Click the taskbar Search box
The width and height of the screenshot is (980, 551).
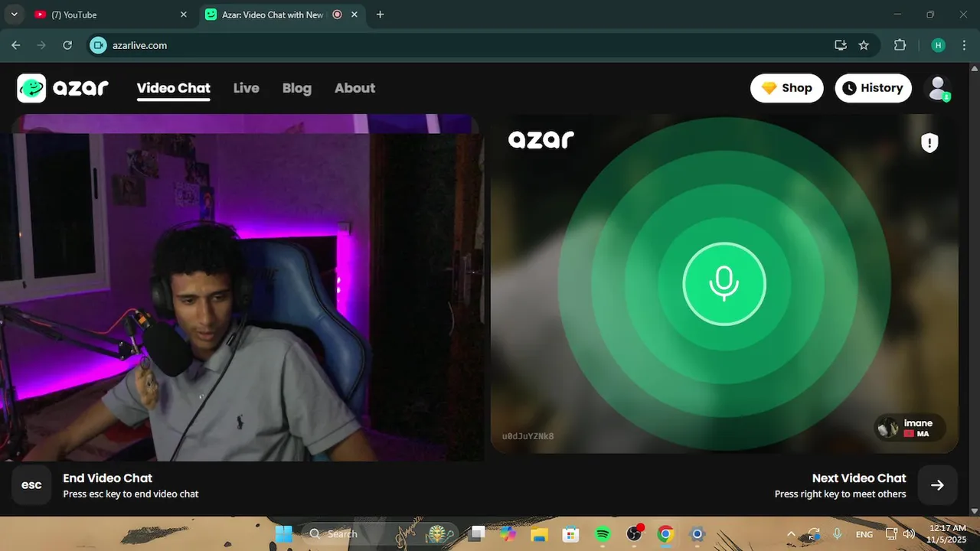tap(380, 534)
